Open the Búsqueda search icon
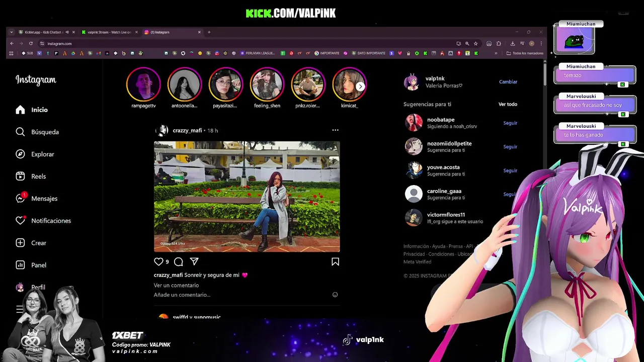644x362 pixels. [x=20, y=132]
